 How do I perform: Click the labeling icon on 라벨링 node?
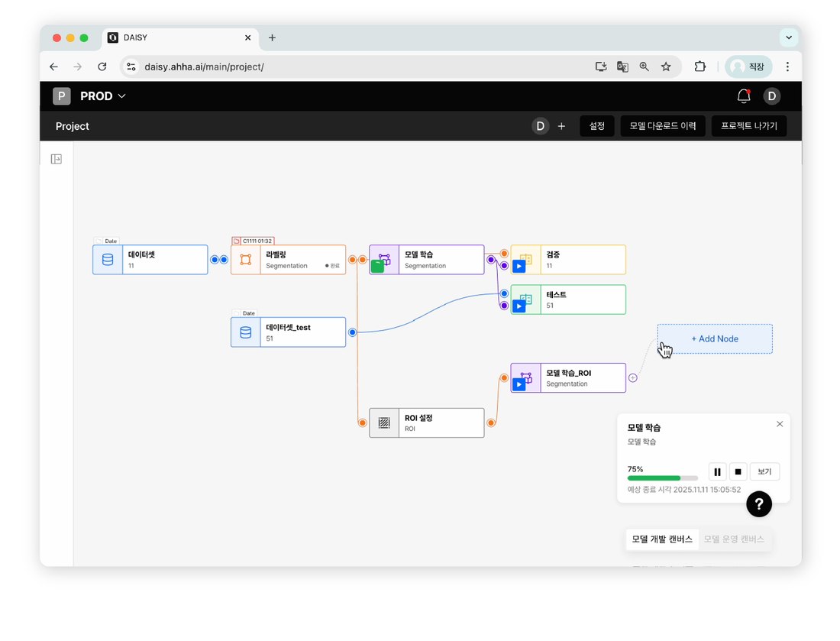coord(246,260)
